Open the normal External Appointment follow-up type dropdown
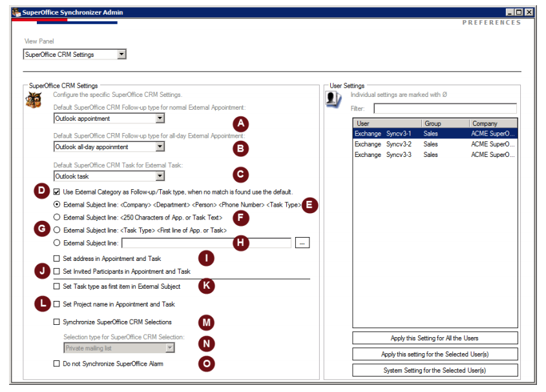546x392 pixels. (109, 118)
